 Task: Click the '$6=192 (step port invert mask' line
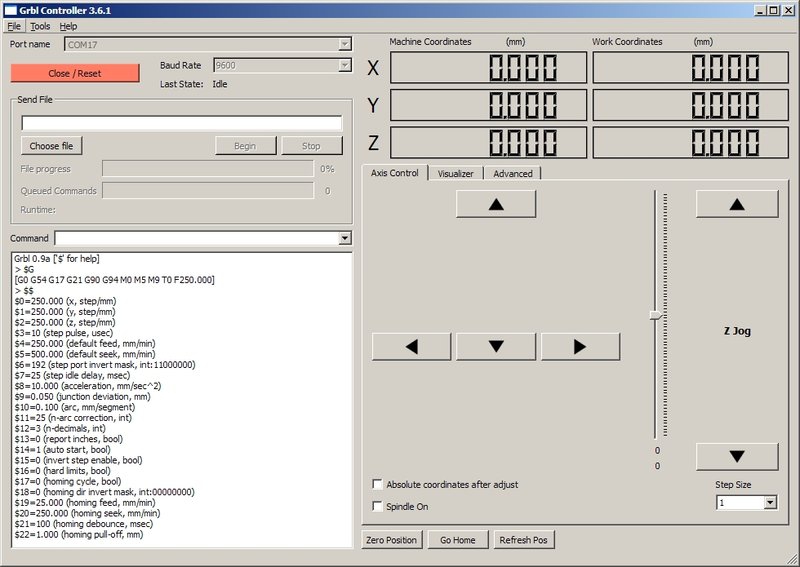point(105,364)
